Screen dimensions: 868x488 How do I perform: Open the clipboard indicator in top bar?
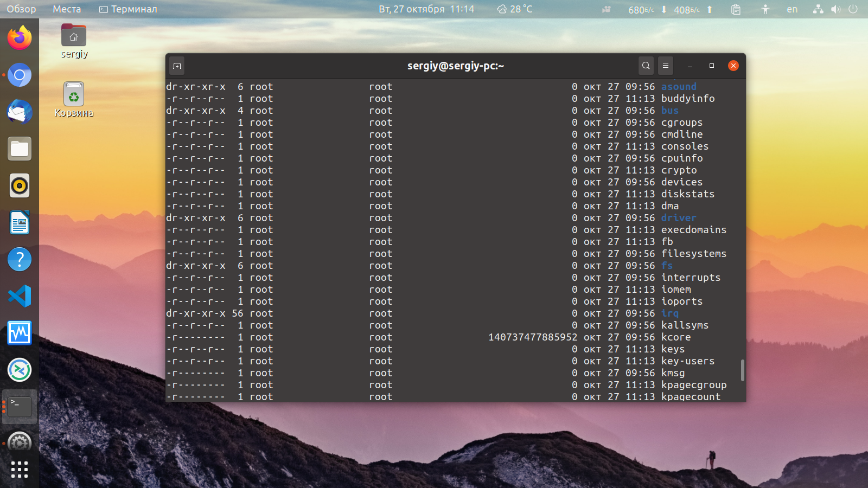(x=736, y=9)
